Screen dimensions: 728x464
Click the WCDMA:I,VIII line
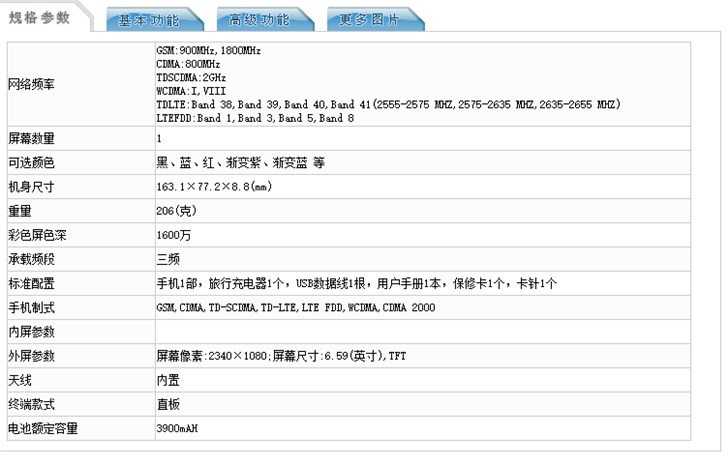point(191,91)
